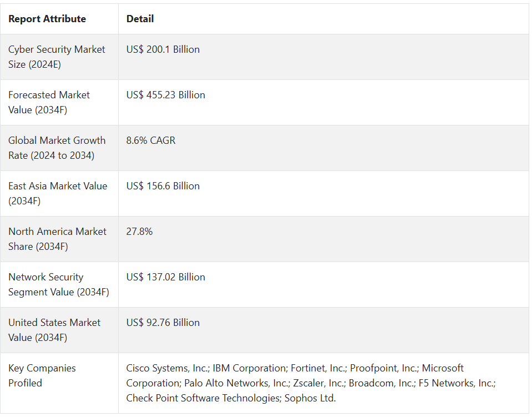Click the US$ 455.23 Billion value
Image resolution: width=532 pixels, height=417 pixels.
[x=165, y=95]
